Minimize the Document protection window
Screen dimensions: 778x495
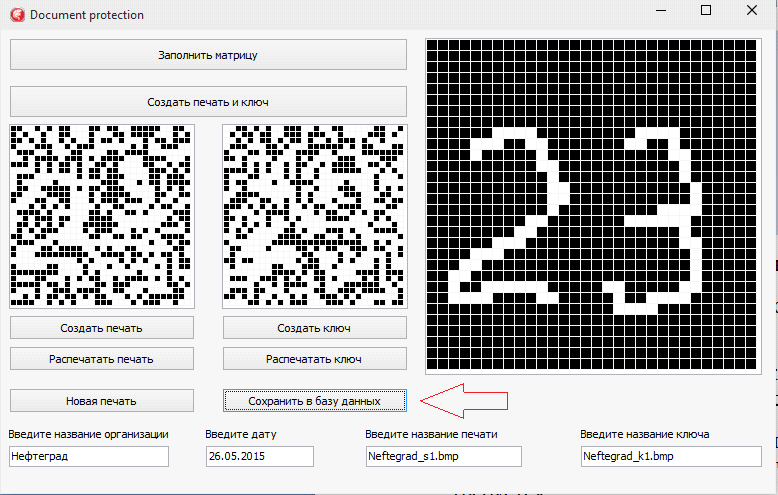661,10
